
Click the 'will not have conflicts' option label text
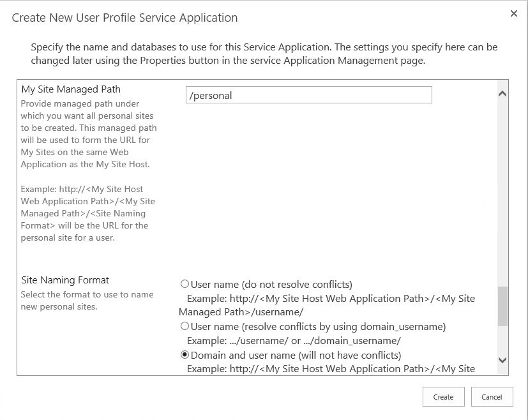[296, 355]
